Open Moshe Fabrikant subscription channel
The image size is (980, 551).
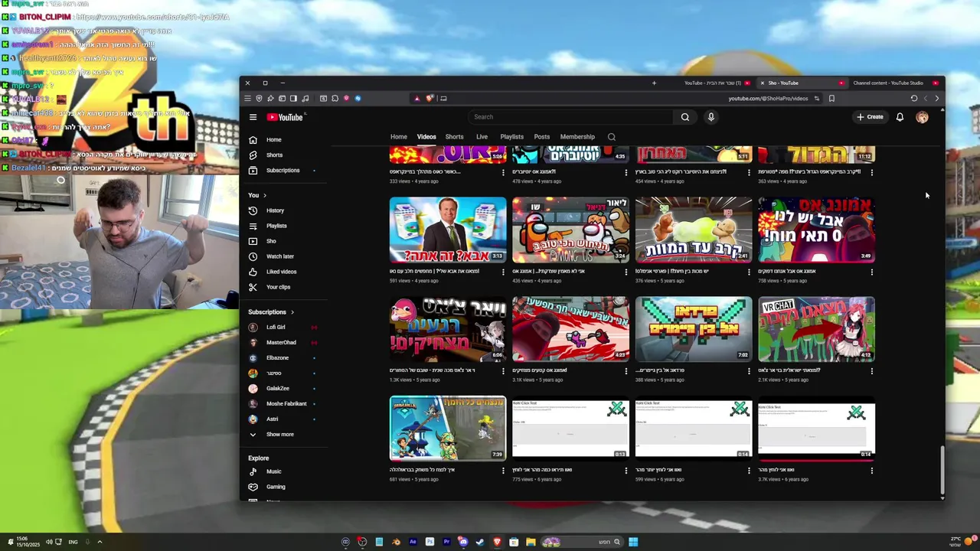point(286,404)
